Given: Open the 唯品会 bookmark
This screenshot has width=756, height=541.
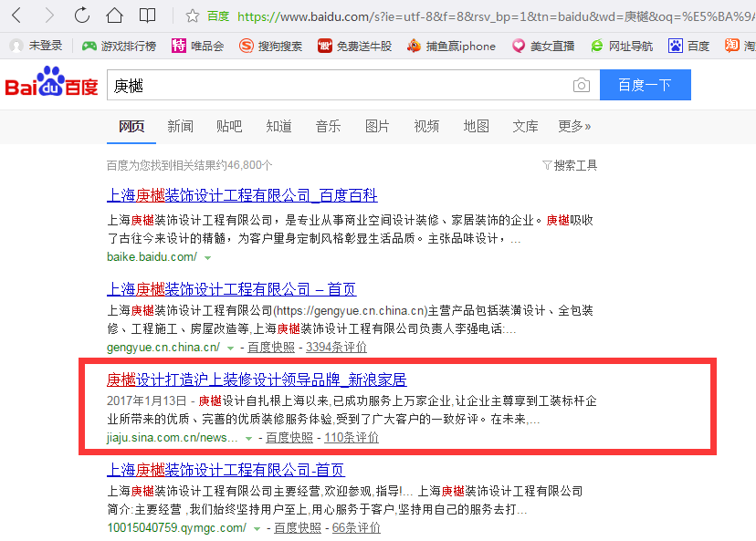Looking at the screenshot, I should (x=198, y=46).
